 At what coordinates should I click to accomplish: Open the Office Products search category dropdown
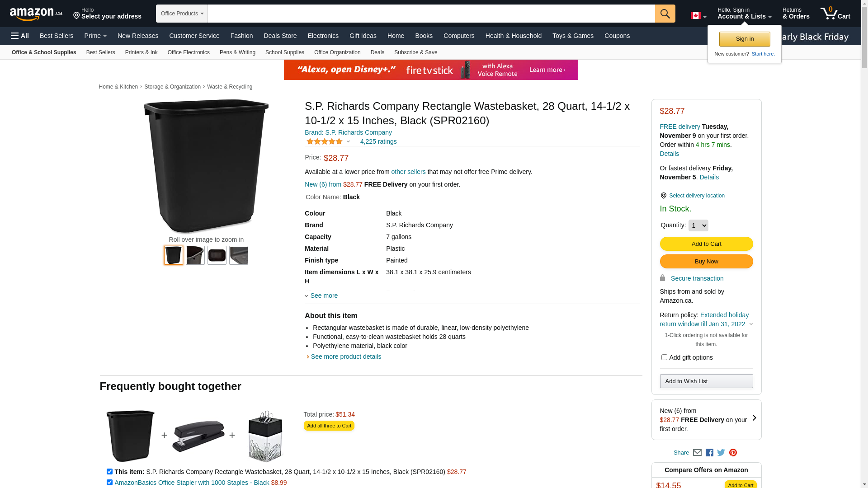182,14
